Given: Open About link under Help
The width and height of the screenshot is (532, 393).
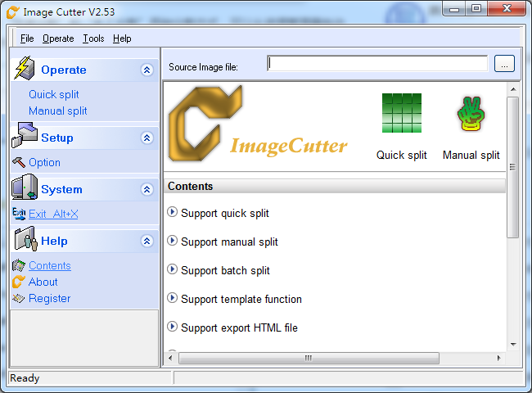Looking at the screenshot, I should click(43, 282).
